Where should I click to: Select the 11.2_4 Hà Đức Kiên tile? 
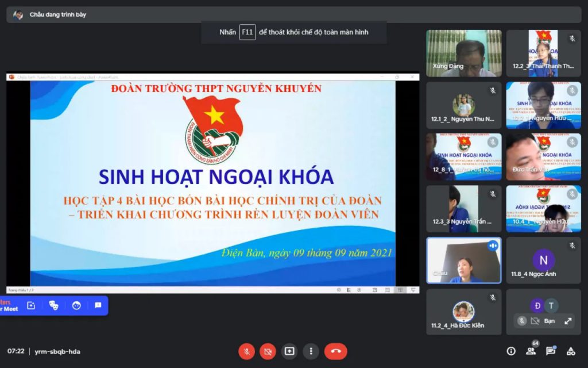[x=464, y=312]
